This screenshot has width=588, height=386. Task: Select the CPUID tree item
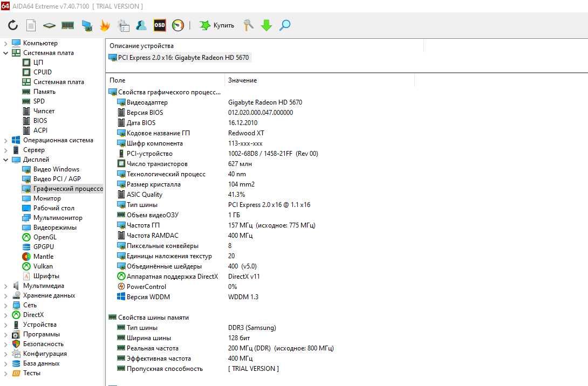[x=37, y=72]
